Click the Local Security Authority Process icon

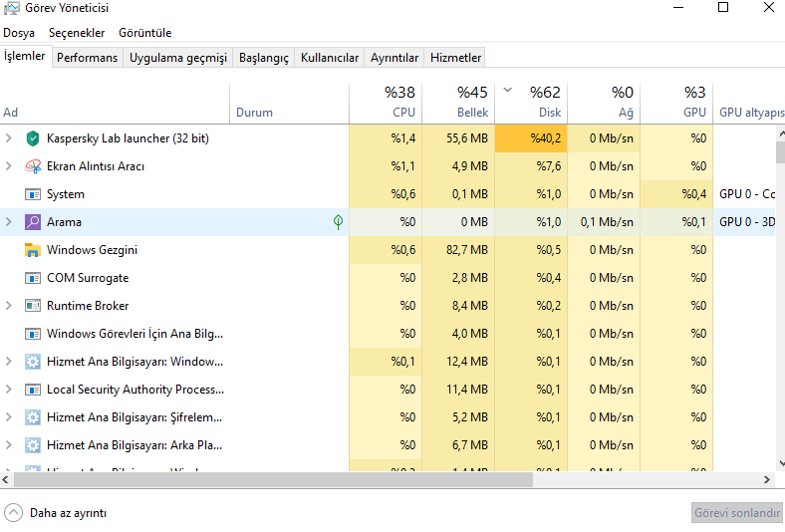coord(33,390)
